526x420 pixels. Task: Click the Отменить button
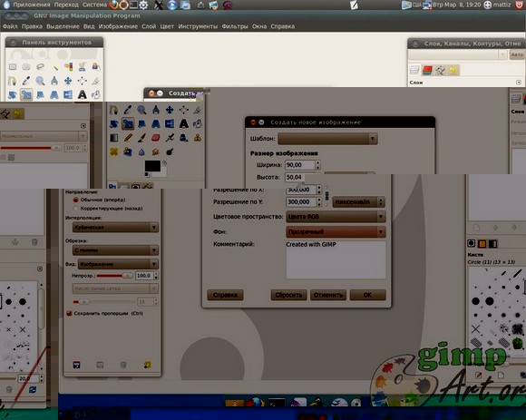pyautogui.click(x=328, y=295)
